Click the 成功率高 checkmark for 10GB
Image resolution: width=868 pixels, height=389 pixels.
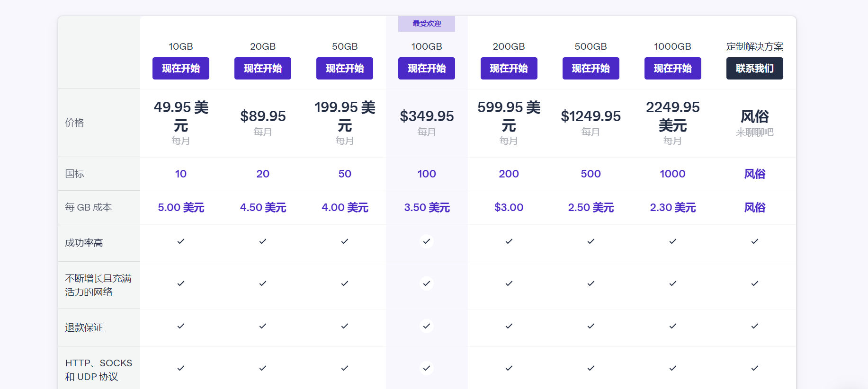click(180, 241)
